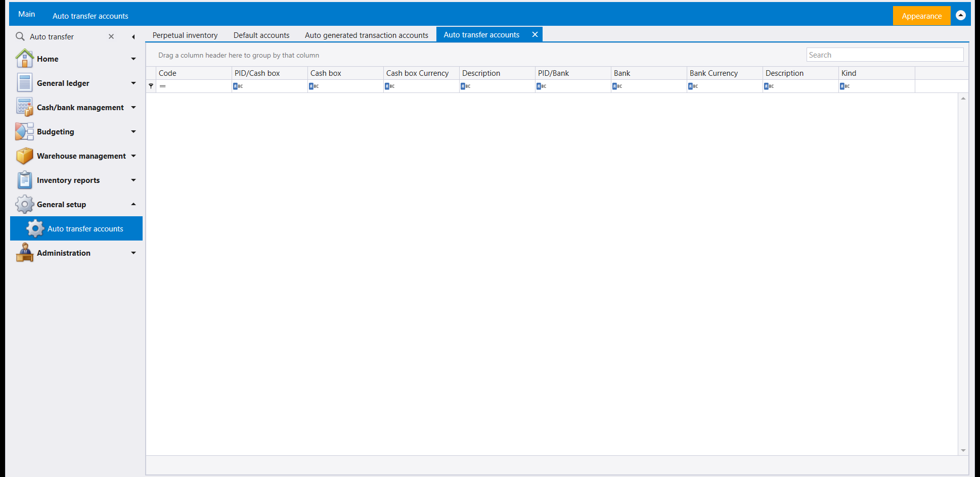The width and height of the screenshot is (980, 477).
Task: Click the Home house icon
Action: click(24, 59)
